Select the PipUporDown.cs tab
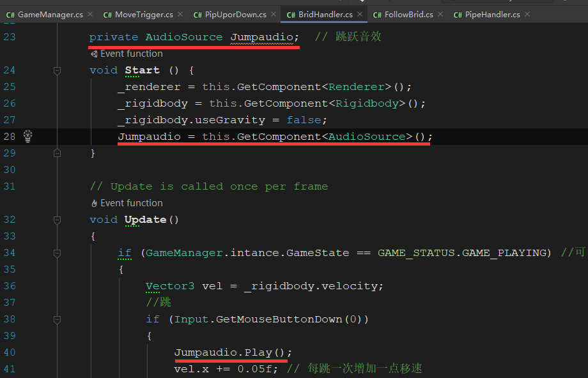Viewport: 588px width, 378px height. click(x=235, y=15)
